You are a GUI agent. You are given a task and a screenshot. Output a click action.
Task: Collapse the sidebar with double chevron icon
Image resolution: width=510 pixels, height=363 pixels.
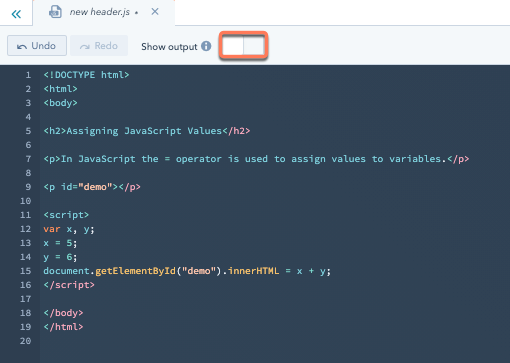16,14
